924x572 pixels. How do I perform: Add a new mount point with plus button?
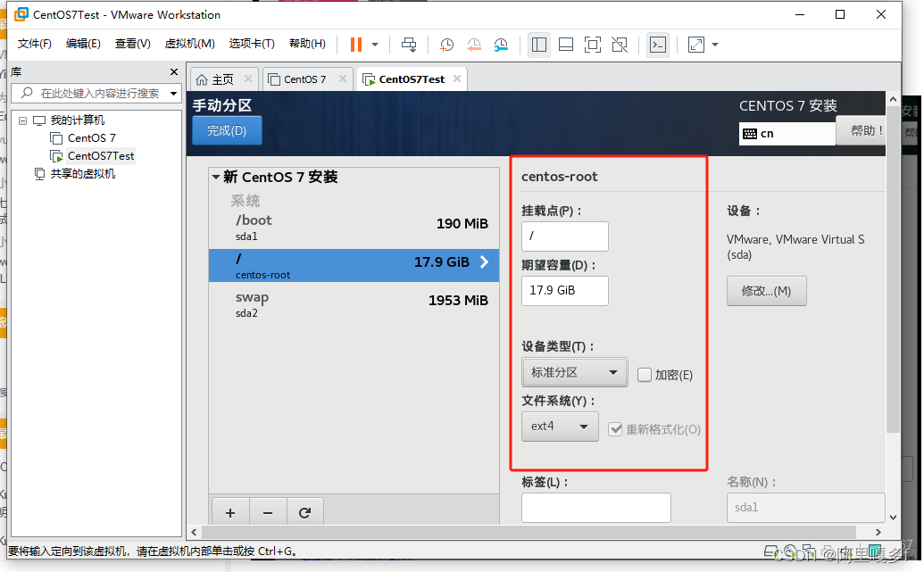(x=230, y=512)
